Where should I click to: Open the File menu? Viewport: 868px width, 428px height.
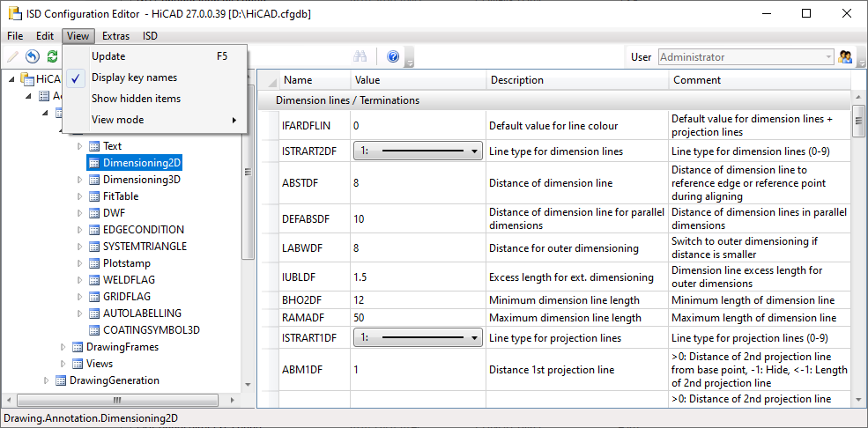(15, 36)
